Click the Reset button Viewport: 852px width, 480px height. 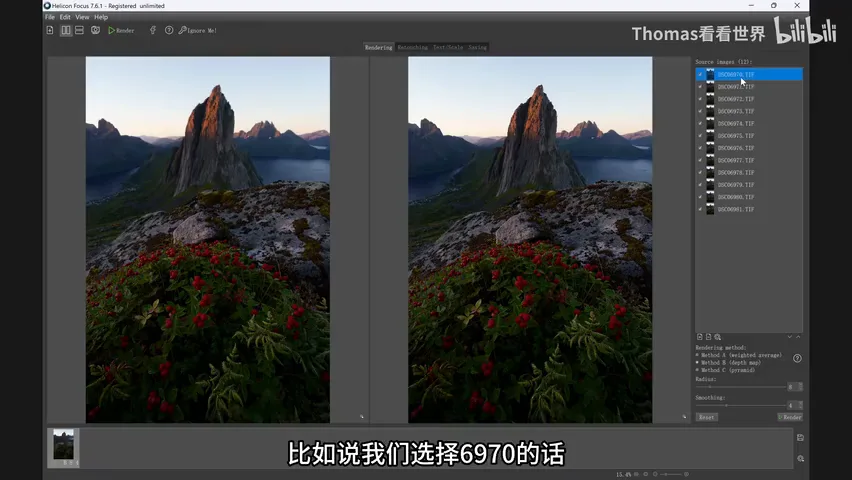pyautogui.click(x=706, y=417)
